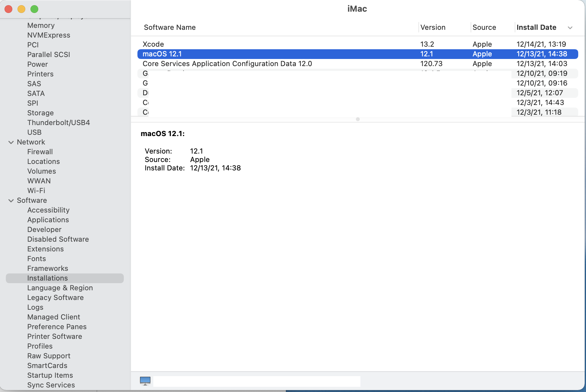Select Managed Client in the sidebar
The image size is (586, 392).
pos(53,317)
